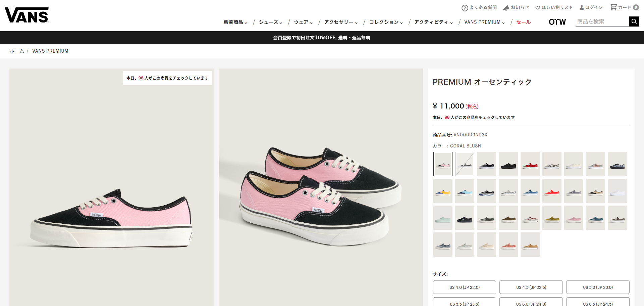Pick the cream shoe with blue sole stripe
This screenshot has height=306, width=644.
(x=574, y=164)
